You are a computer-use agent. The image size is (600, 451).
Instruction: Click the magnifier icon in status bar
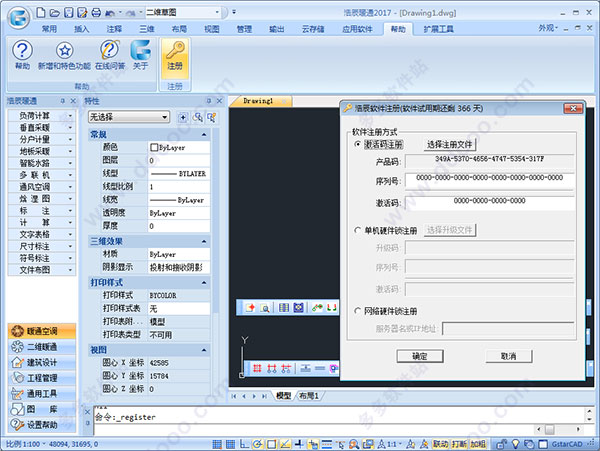pyautogui.click(x=354, y=444)
